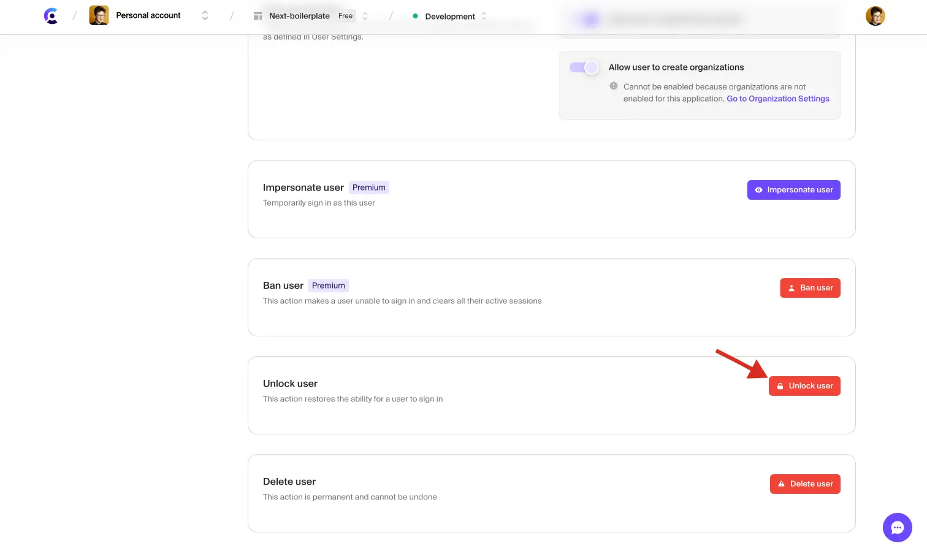Image resolution: width=927 pixels, height=560 pixels.
Task: Expand the Development environment selector
Action: click(484, 17)
